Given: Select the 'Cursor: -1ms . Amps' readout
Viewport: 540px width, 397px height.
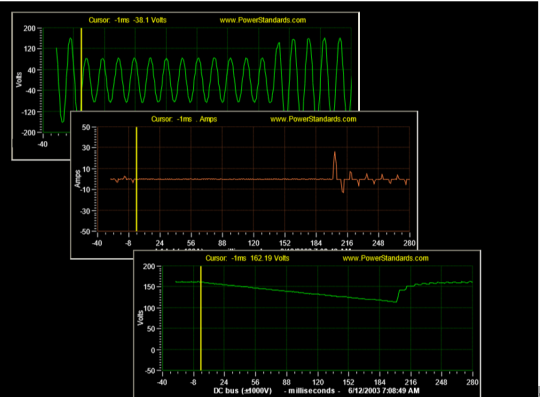Looking at the screenshot, I should click(184, 119).
